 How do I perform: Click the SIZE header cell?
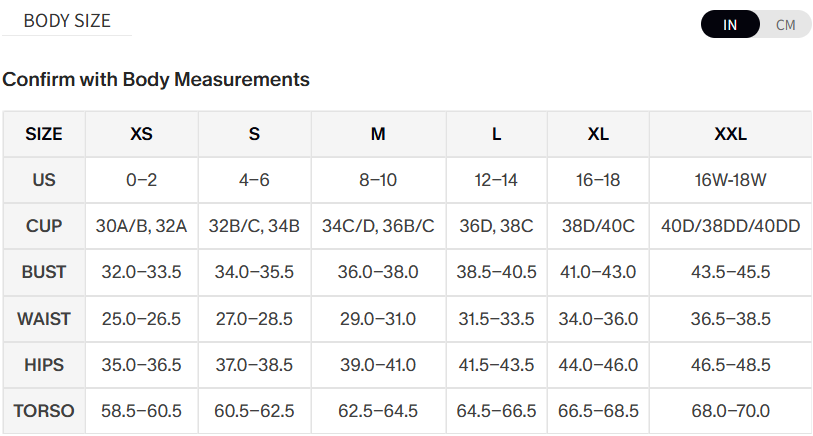pos(44,134)
